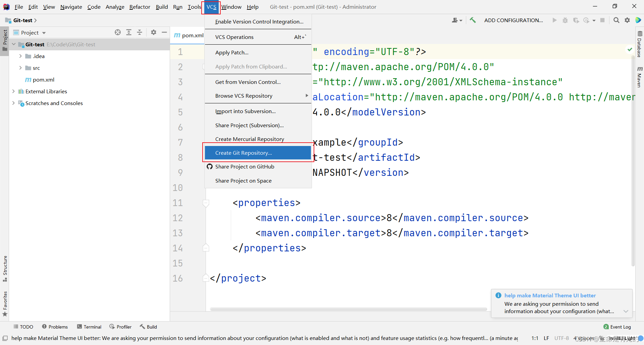Toggle the Favorites side tab
The width and height of the screenshot is (644, 345).
point(5,304)
